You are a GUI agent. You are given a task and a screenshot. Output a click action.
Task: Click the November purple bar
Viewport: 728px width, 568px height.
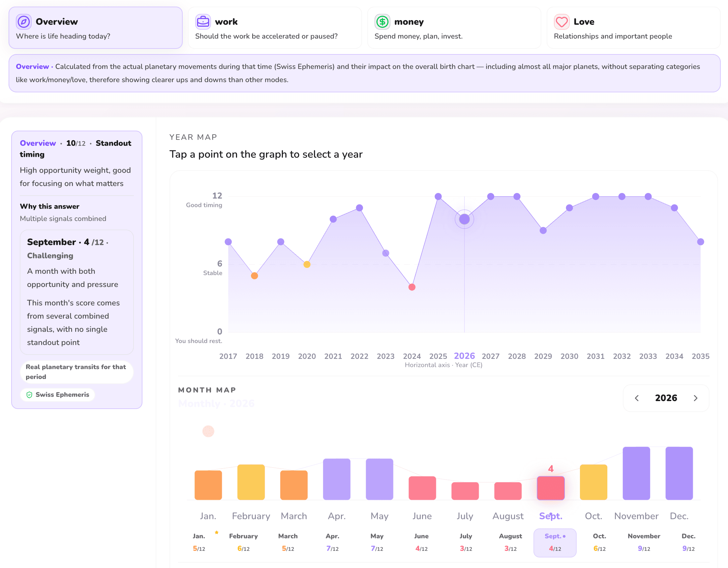point(636,473)
